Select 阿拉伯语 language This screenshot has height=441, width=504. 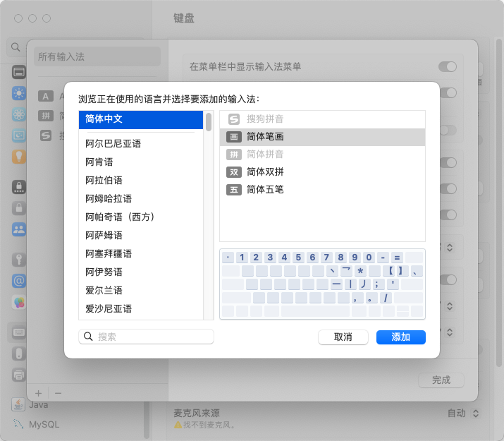(104, 180)
